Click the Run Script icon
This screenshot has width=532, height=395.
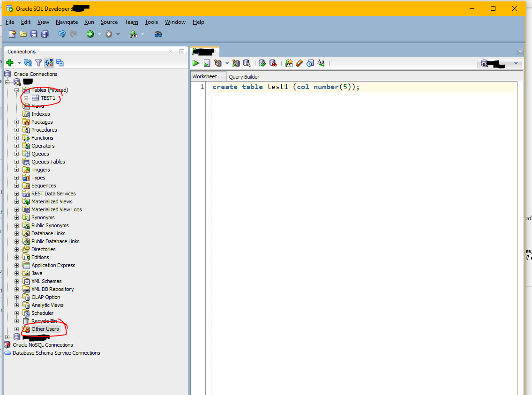point(207,63)
